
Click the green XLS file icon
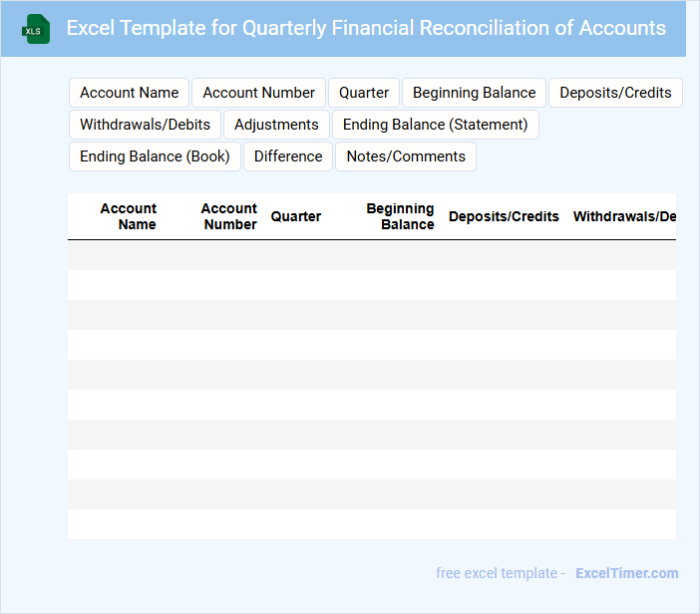tap(36, 29)
